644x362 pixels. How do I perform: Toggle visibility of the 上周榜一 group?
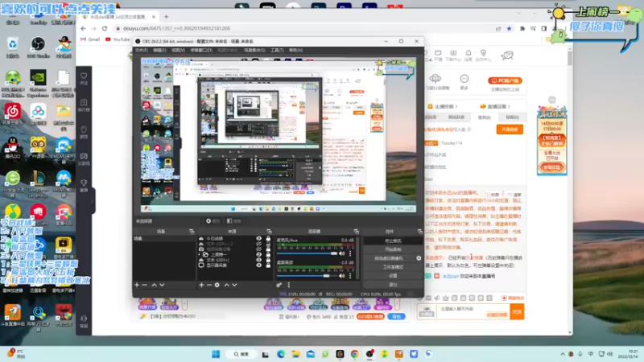pos(258,254)
